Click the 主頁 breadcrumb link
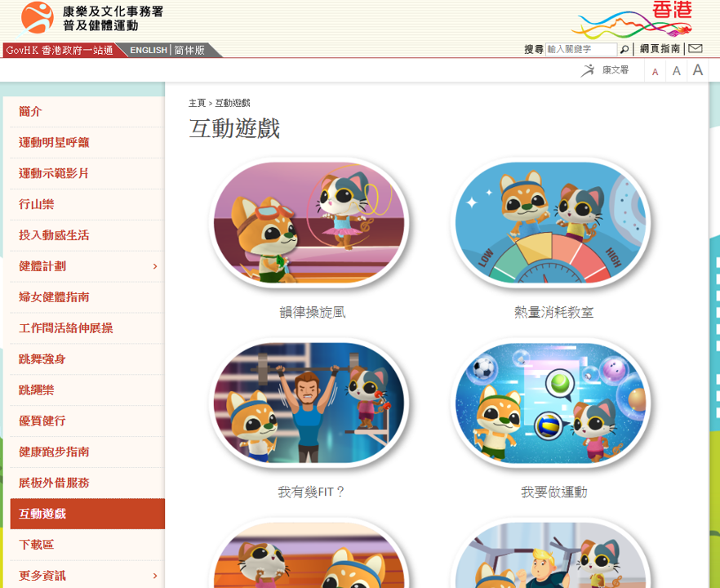This screenshot has width=720, height=588. [197, 103]
